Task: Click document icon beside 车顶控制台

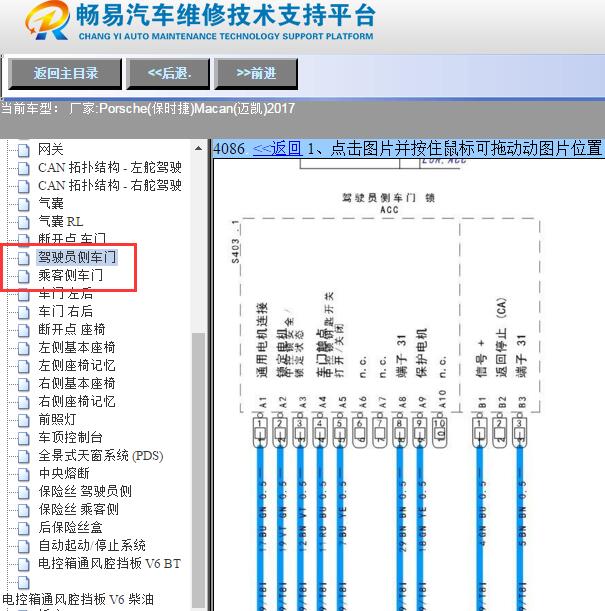Action: [x=24, y=438]
